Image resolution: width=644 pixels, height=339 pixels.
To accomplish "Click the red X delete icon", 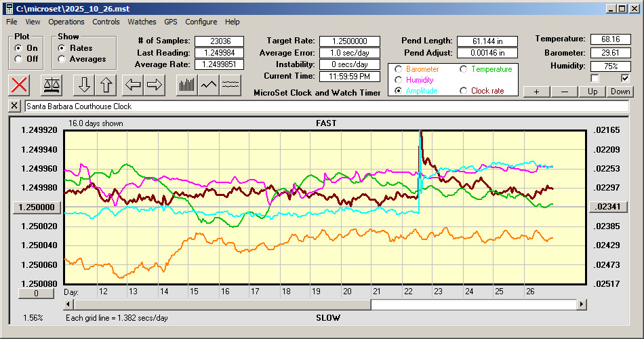I will (20, 85).
